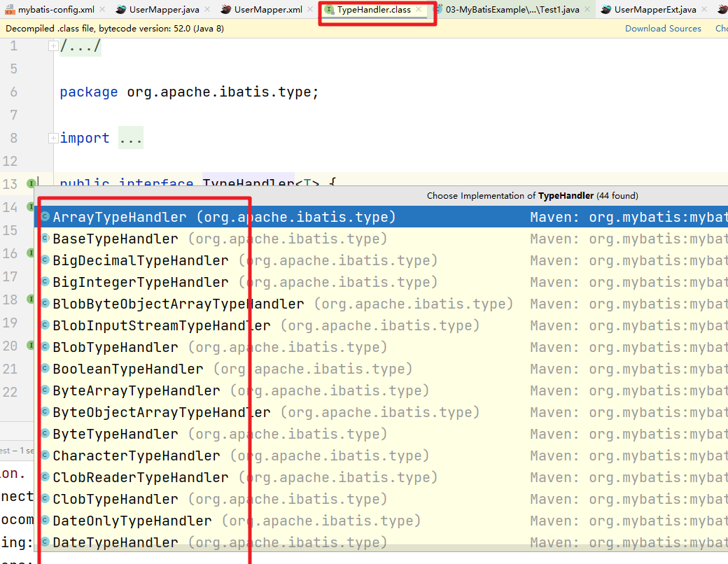Click class icon beside ByteObjectArrayTypeHandler

click(x=45, y=411)
